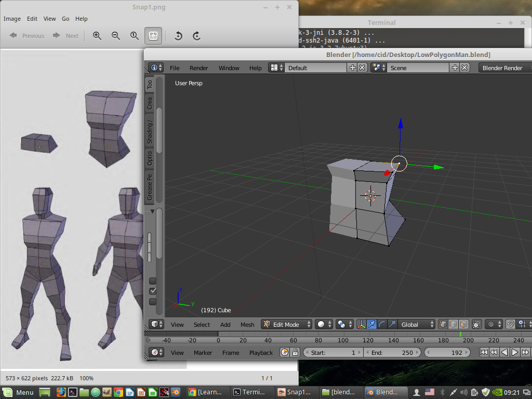Screen dimensions: 532x399
Task: Go to Next image
Action: [66, 36]
